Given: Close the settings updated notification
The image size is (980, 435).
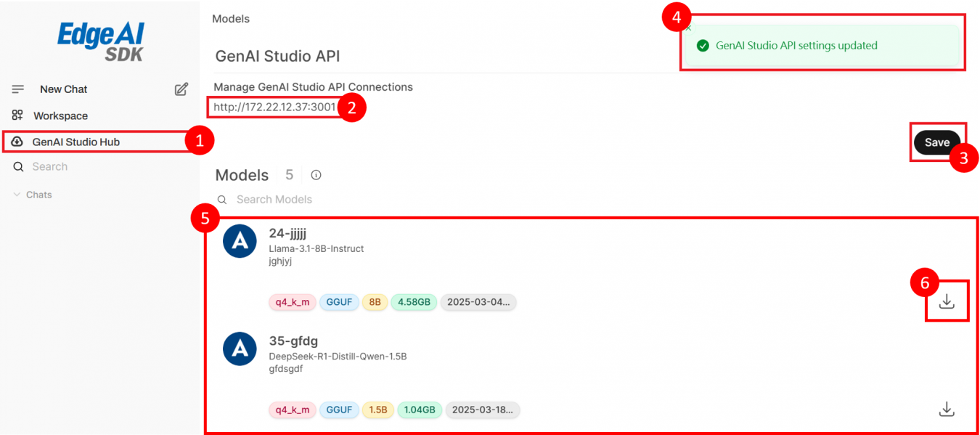Looking at the screenshot, I should coord(688,28).
